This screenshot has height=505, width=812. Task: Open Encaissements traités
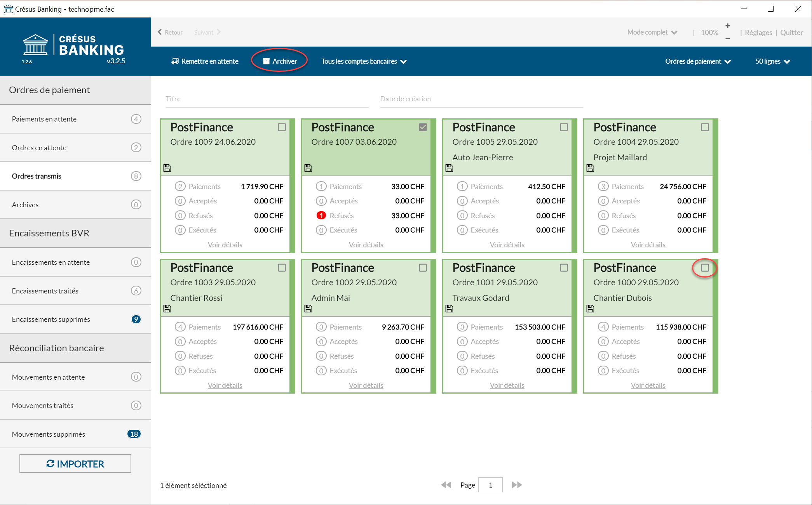coord(76,291)
